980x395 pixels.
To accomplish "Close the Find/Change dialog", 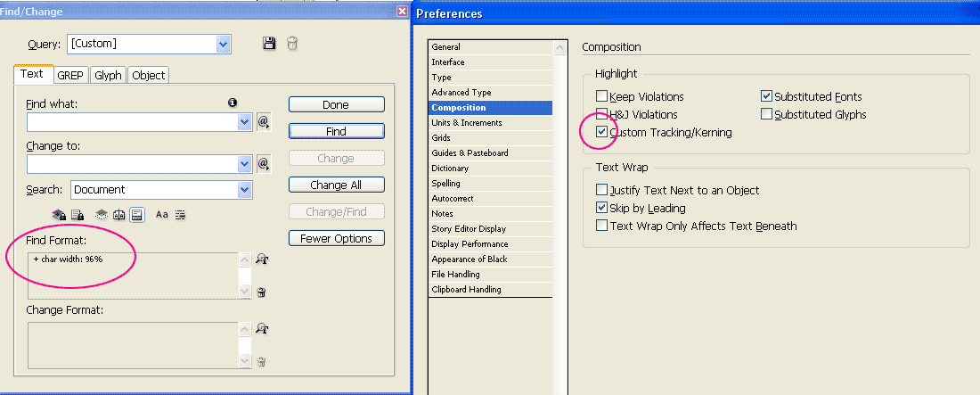I will click(403, 11).
